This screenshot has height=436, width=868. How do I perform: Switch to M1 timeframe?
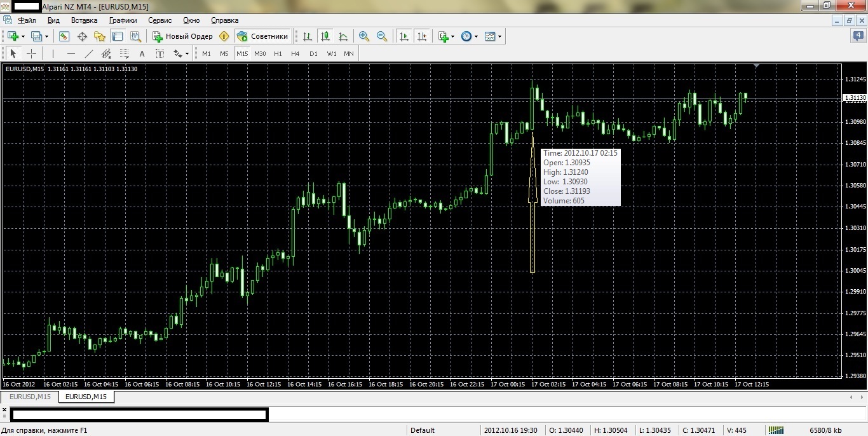(207, 53)
